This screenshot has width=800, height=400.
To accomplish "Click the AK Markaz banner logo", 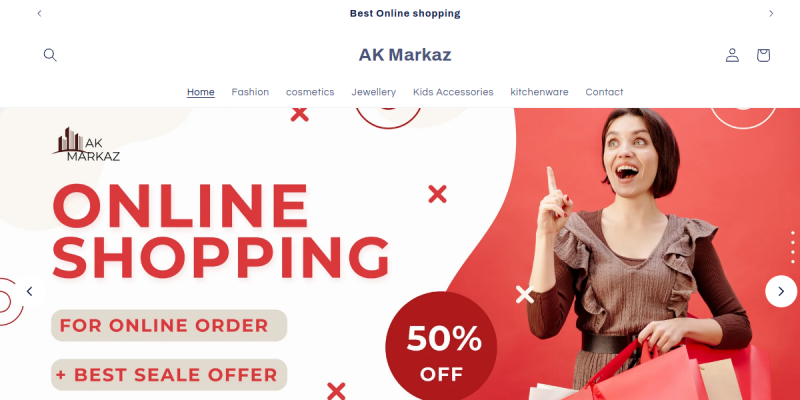I will point(87,144).
